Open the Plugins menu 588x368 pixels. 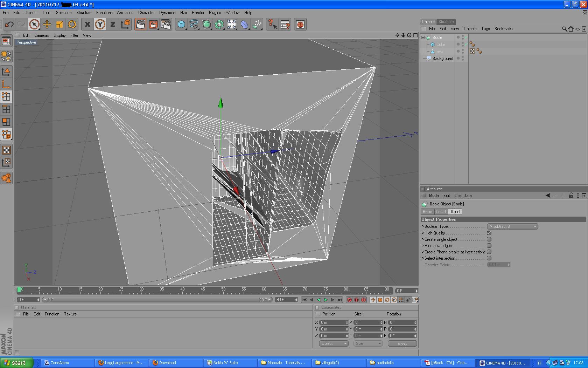[x=215, y=13]
